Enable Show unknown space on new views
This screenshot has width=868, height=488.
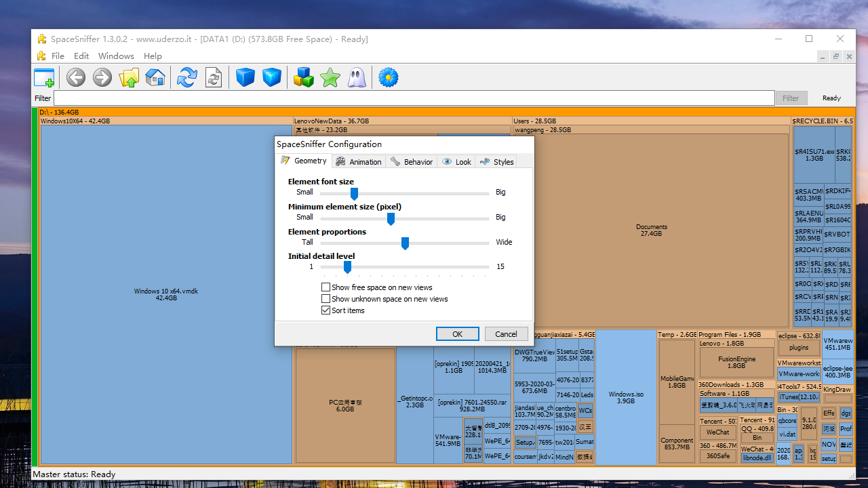[x=326, y=298]
